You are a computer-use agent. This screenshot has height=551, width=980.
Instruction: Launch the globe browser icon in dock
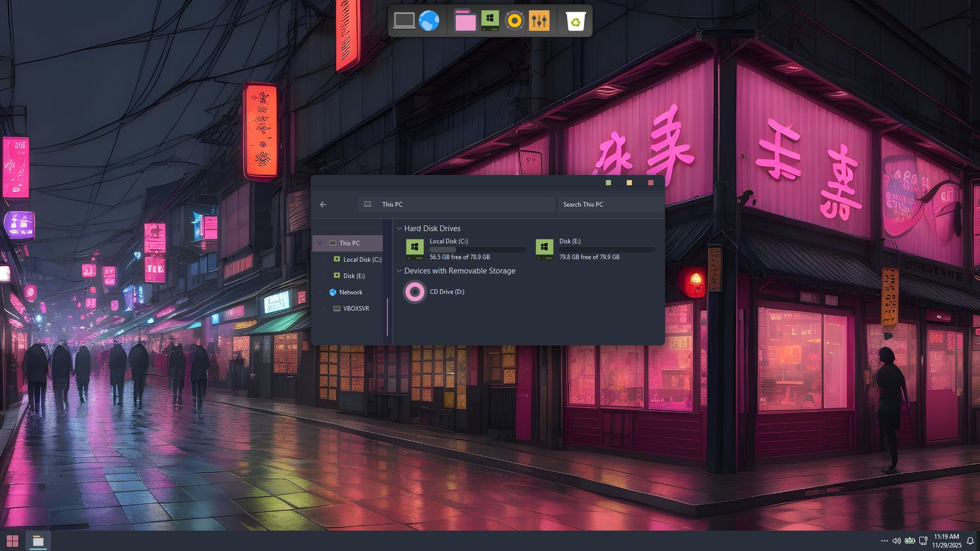pos(429,21)
